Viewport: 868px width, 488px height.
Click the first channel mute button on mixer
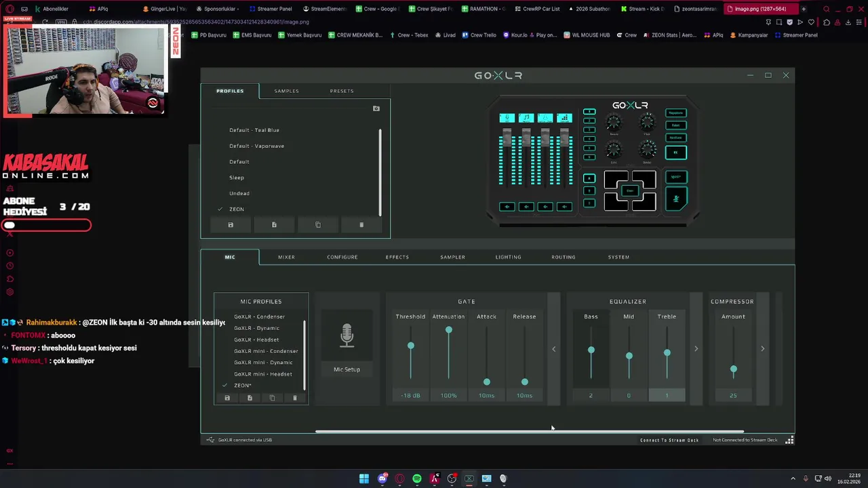(507, 207)
